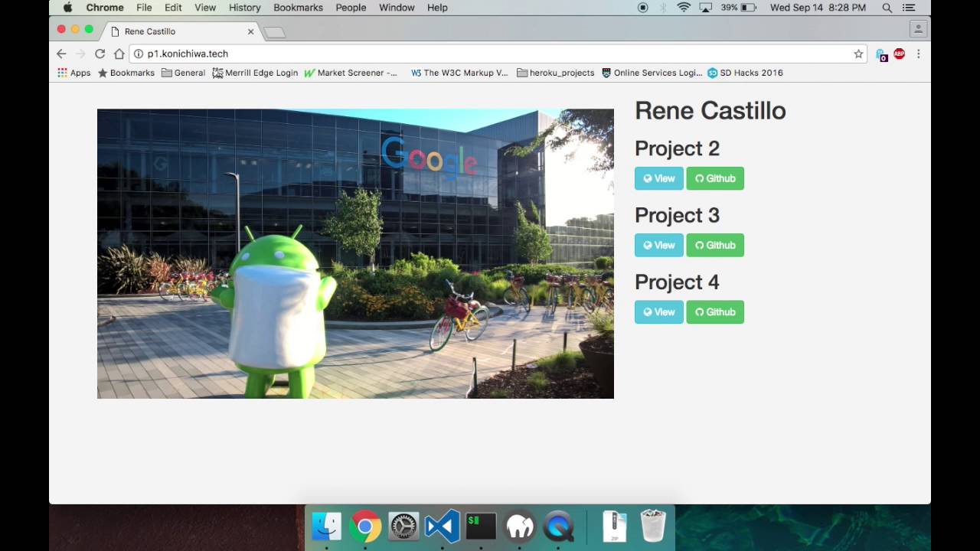Open the File menu
The width and height of the screenshot is (980, 551).
pyautogui.click(x=144, y=8)
